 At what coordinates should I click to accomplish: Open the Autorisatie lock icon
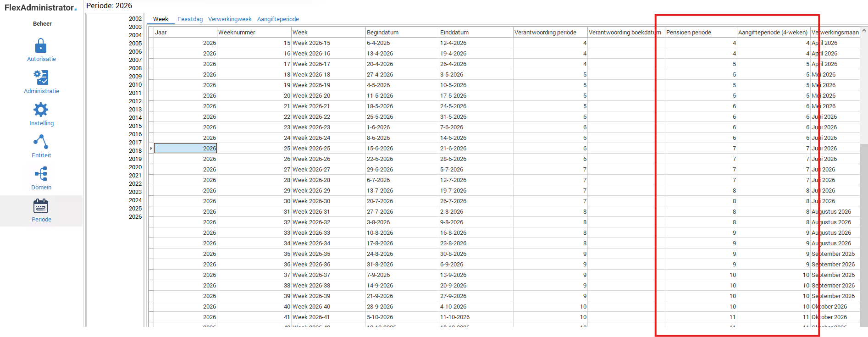(41, 46)
